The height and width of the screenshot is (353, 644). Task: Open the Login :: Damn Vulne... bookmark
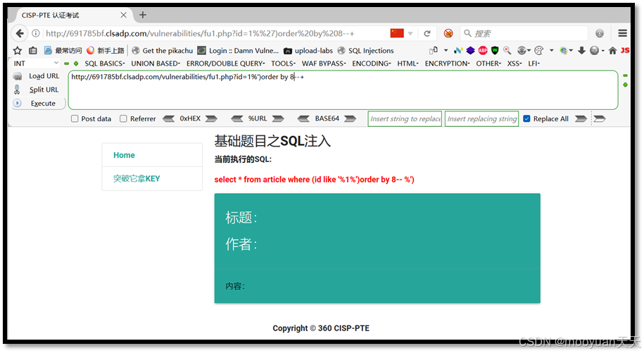tap(238, 51)
